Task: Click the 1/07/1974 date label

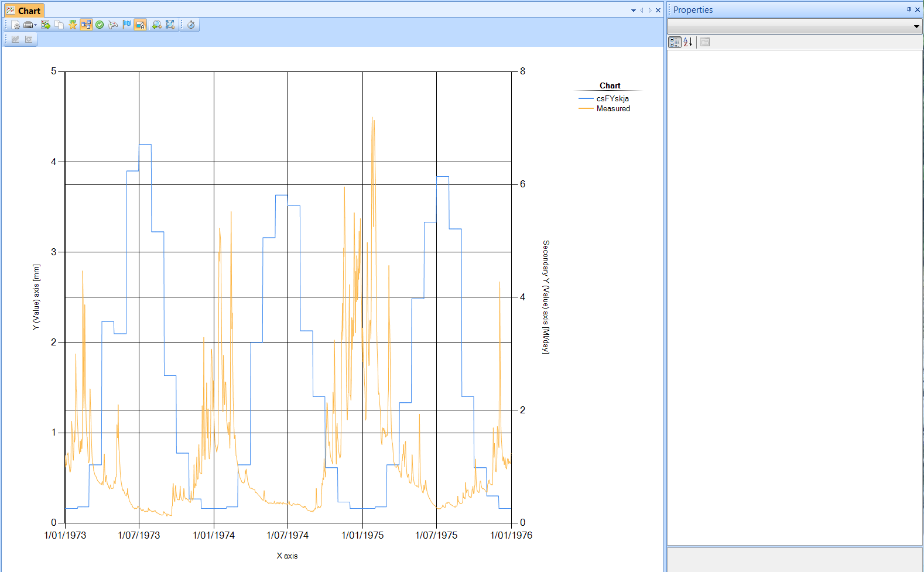Action: (288, 535)
